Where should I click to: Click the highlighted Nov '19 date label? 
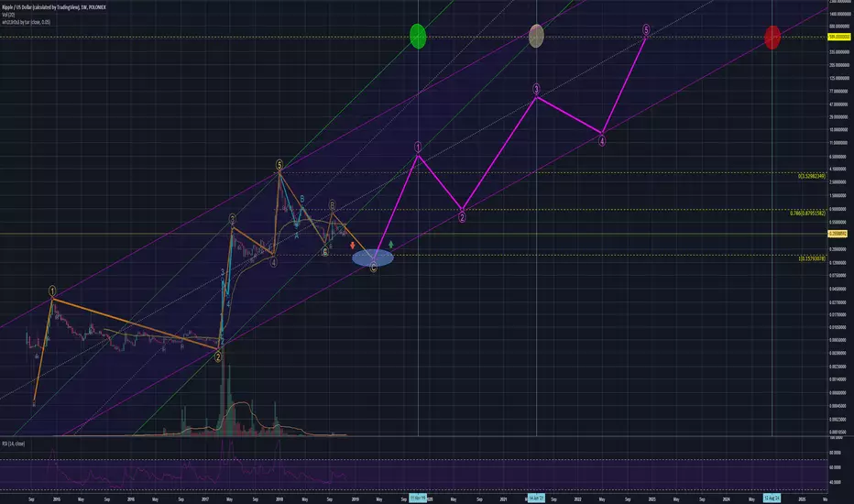tap(418, 498)
